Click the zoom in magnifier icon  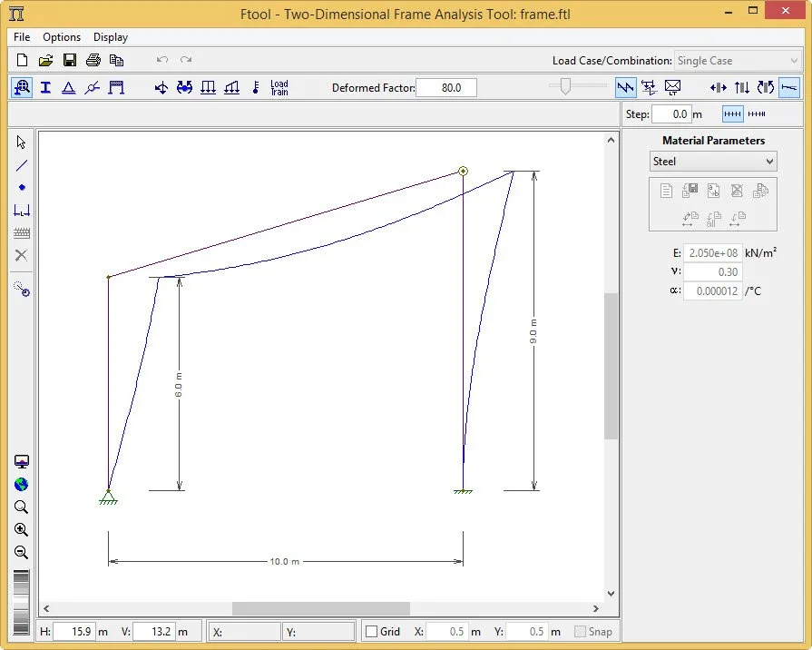pos(21,529)
